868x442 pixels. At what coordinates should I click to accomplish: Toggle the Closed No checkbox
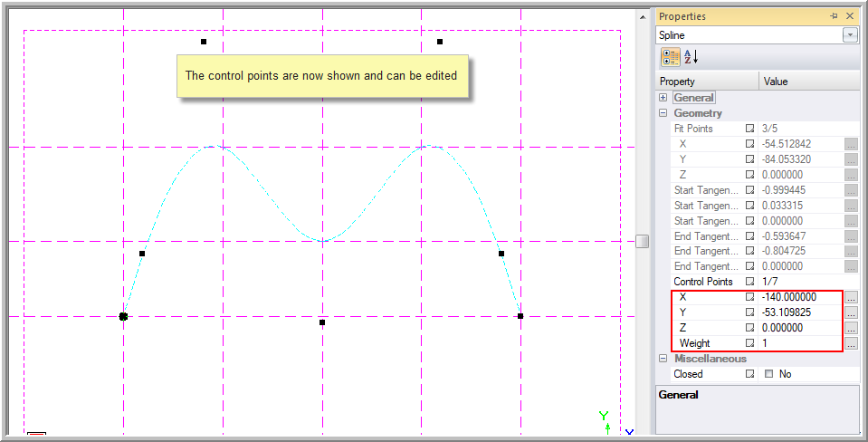point(768,374)
